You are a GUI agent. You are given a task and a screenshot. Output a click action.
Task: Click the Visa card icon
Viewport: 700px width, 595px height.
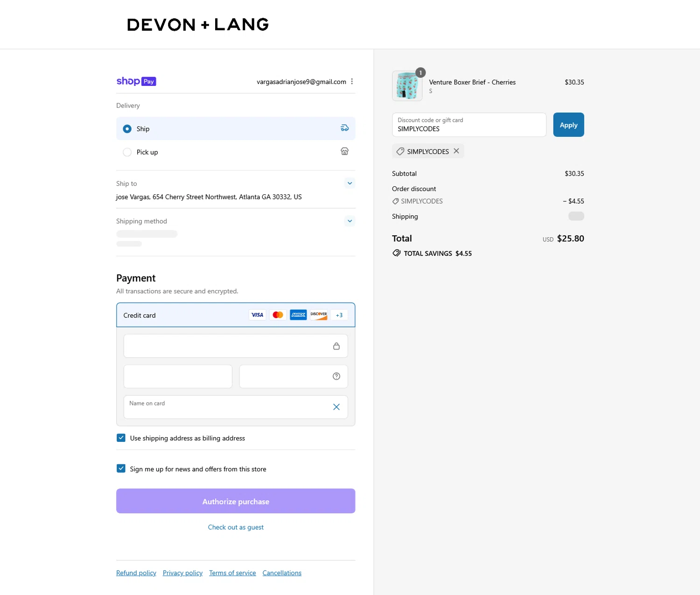(x=257, y=315)
